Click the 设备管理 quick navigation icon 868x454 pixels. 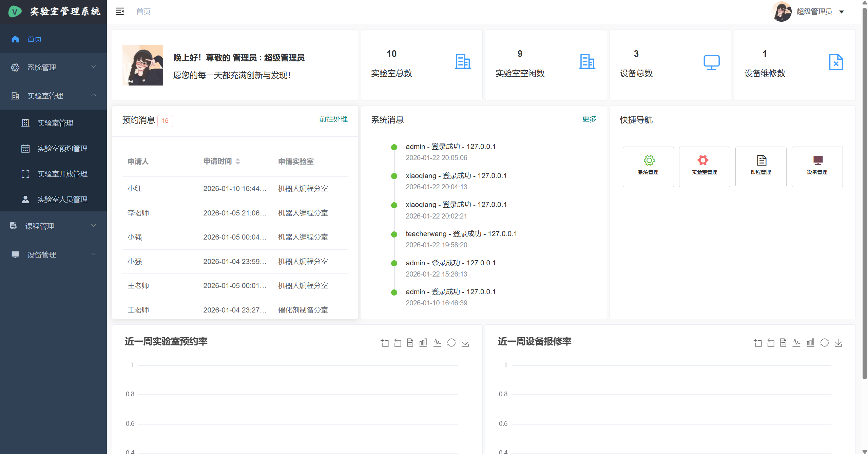pos(817,166)
